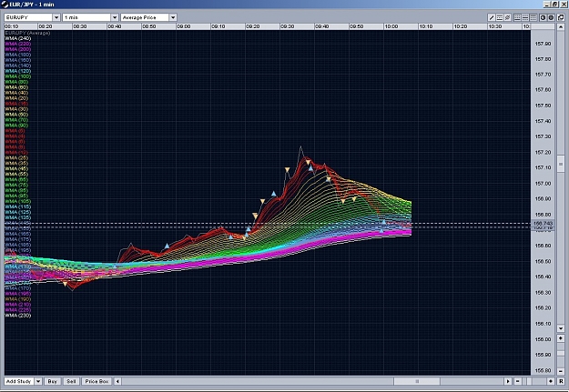Click the vertical scrollbar up arrow
This screenshot has height=392, width=569.
click(561, 26)
